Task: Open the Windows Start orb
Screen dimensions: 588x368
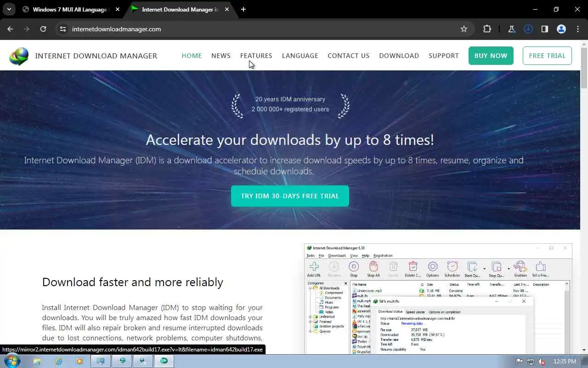Action: coord(12,361)
